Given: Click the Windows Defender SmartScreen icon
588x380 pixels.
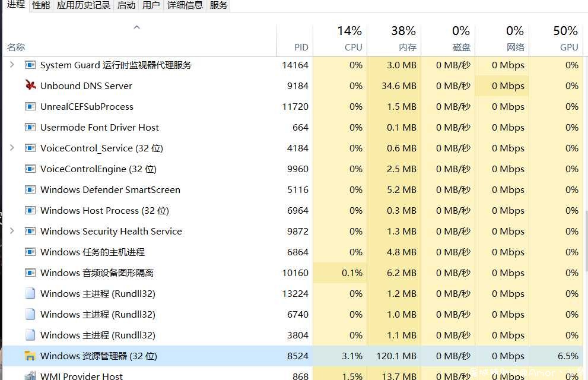Looking at the screenshot, I should click(x=30, y=189).
